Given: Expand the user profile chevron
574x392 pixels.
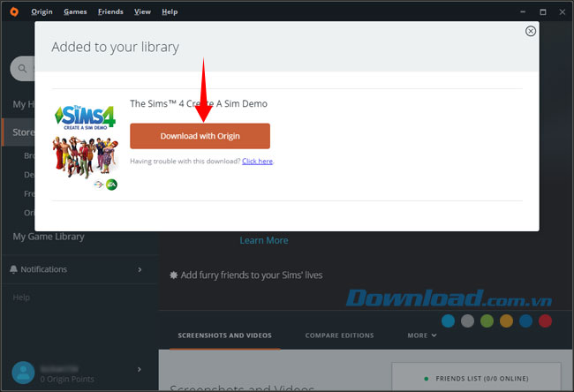Looking at the screenshot, I should tap(140, 370).
